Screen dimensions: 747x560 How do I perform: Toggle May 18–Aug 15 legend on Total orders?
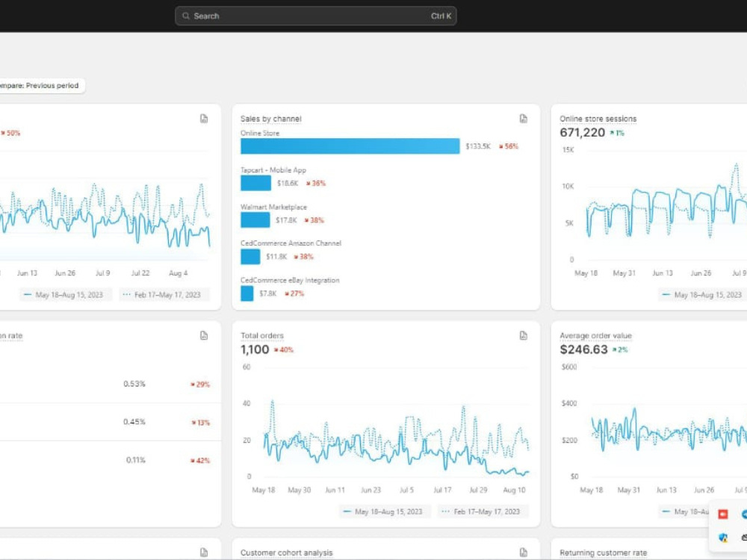(385, 511)
